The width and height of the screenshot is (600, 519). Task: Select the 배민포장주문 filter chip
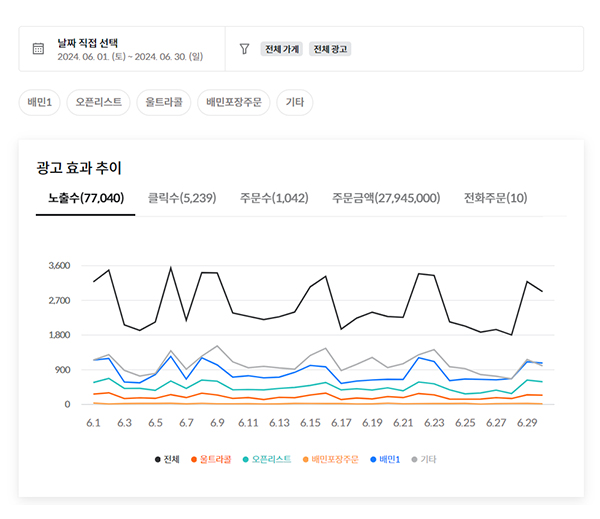click(x=236, y=102)
